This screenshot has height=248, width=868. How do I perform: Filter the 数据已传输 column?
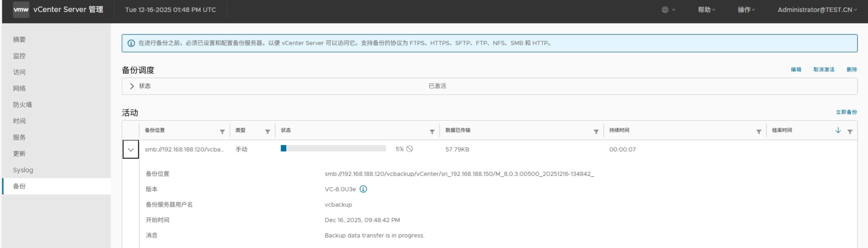(596, 132)
